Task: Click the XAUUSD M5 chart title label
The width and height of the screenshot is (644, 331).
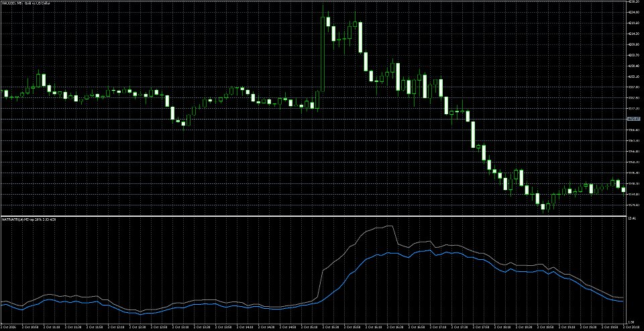Action: coord(28,3)
